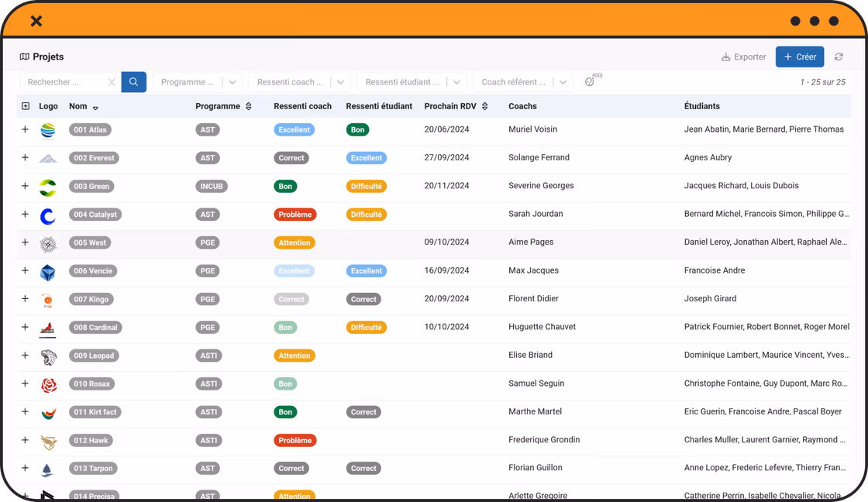Click the Étudiants column header
Image resolution: width=868 pixels, height=502 pixels.
(x=702, y=106)
